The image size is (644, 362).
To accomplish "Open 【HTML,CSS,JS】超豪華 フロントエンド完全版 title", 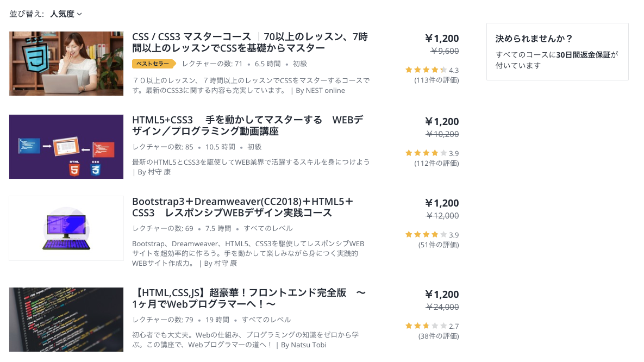I will click(249, 298).
